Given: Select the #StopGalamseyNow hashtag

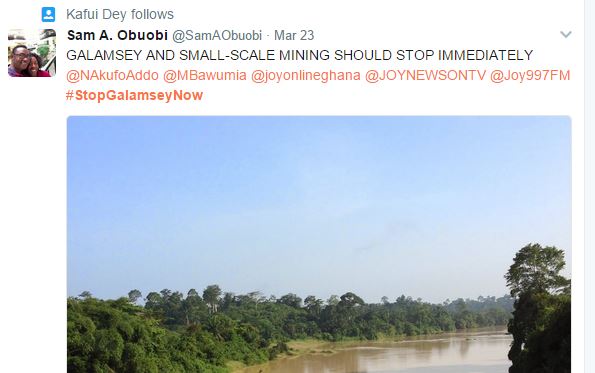Looking at the screenshot, I should [x=134, y=95].
